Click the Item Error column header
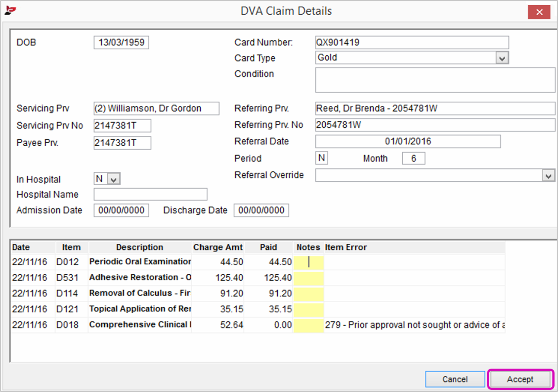 point(414,247)
